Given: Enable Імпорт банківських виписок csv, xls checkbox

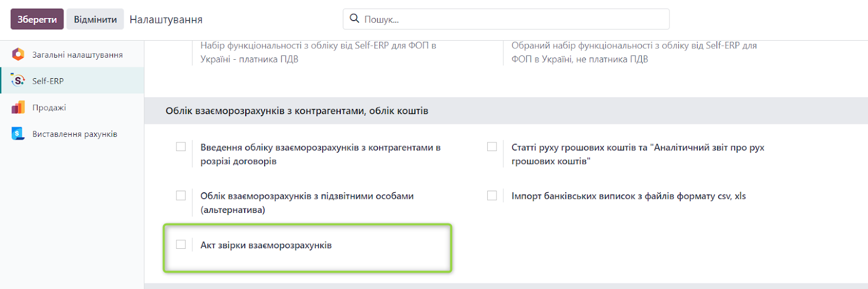Looking at the screenshot, I should coord(492,196).
